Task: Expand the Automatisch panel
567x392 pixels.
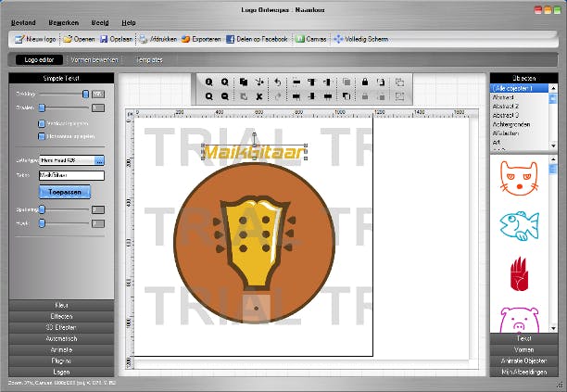Action: click(61, 339)
